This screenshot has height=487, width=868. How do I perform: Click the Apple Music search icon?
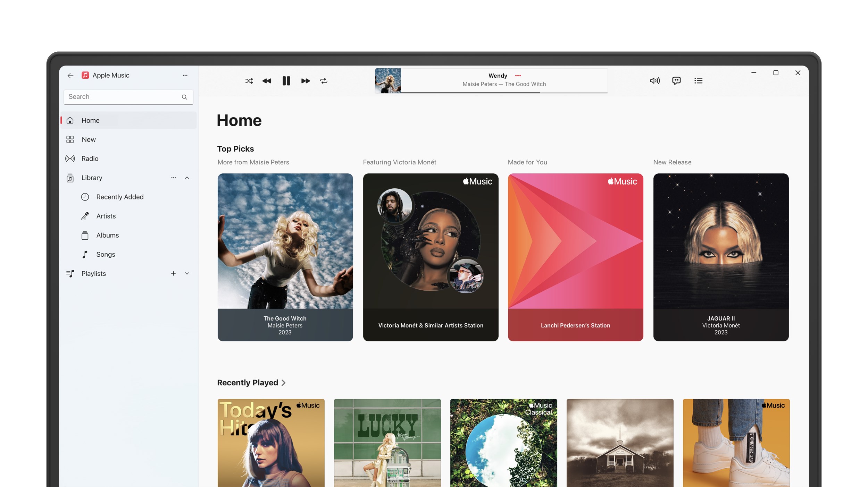coord(184,96)
